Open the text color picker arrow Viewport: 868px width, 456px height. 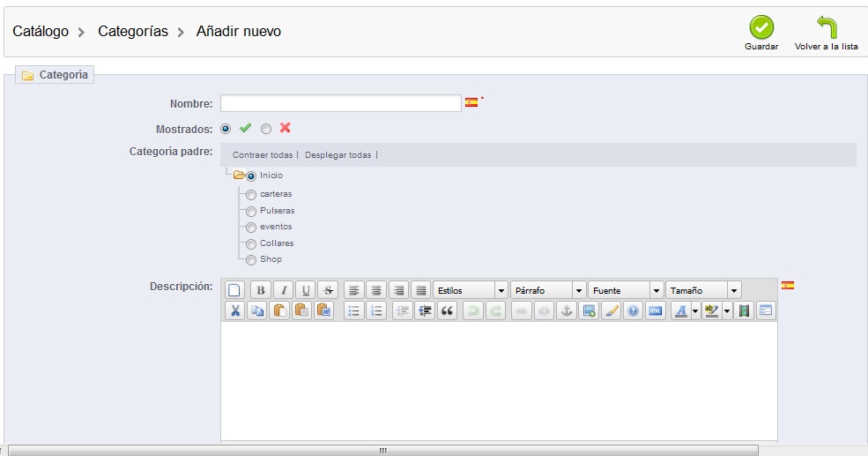[695, 310]
